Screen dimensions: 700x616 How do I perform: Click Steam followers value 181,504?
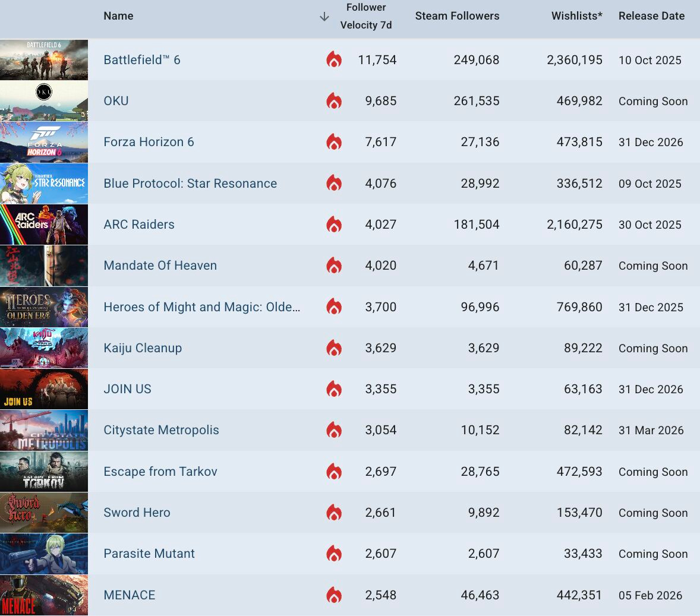click(x=477, y=225)
